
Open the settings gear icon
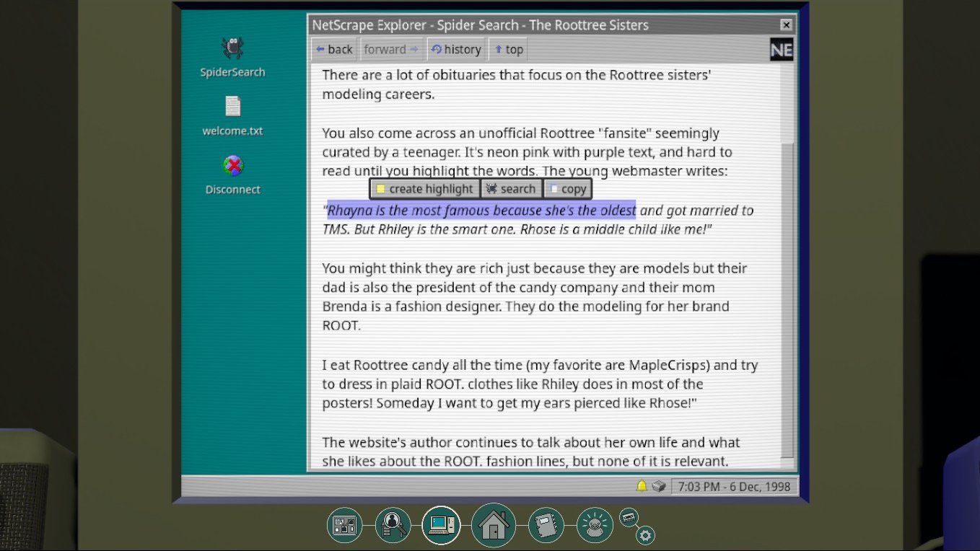click(645, 535)
